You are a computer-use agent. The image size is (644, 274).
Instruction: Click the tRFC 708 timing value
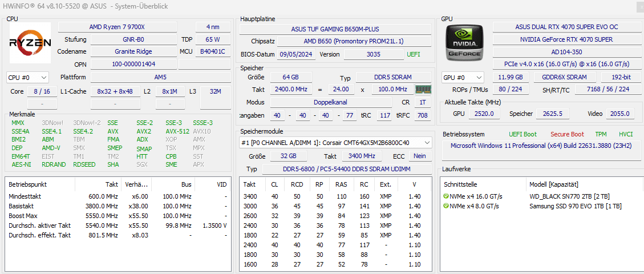(423, 115)
